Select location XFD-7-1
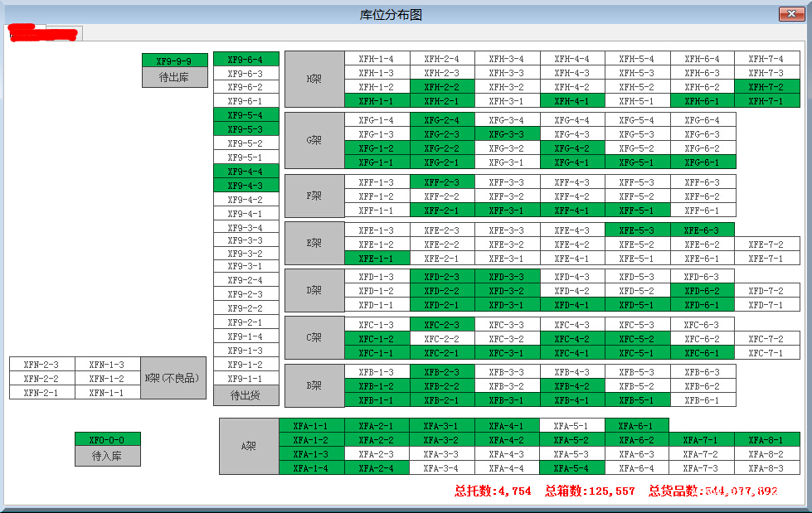812x513 pixels. (x=767, y=305)
